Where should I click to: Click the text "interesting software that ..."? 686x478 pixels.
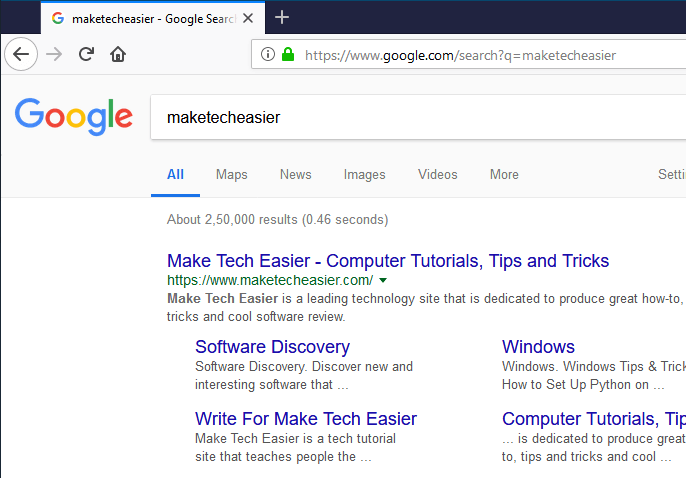(x=272, y=385)
